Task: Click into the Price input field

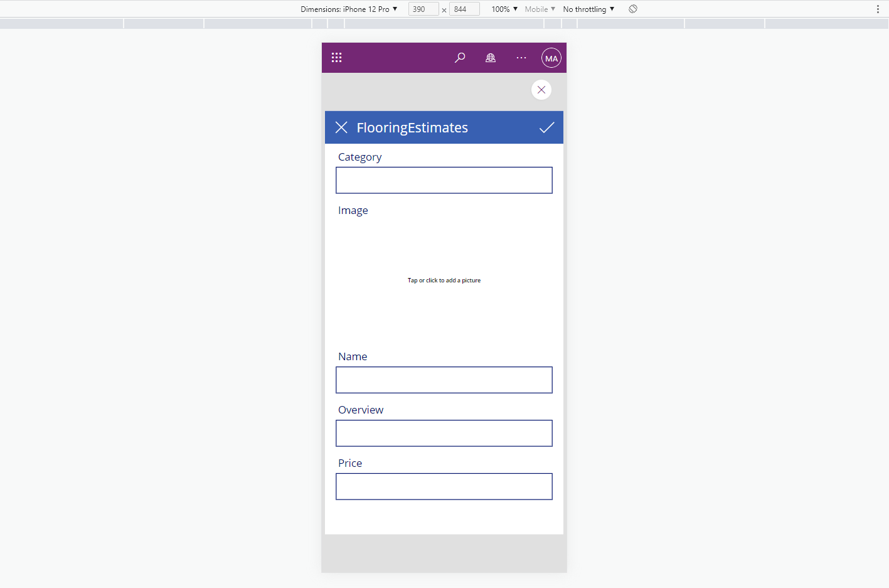Action: [x=444, y=486]
